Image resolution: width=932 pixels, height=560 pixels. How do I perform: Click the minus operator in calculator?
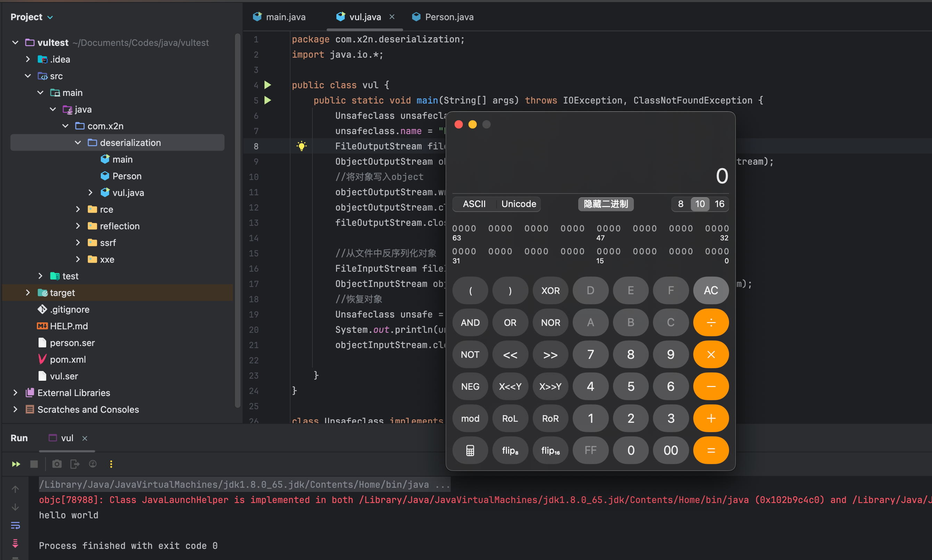pyautogui.click(x=711, y=386)
